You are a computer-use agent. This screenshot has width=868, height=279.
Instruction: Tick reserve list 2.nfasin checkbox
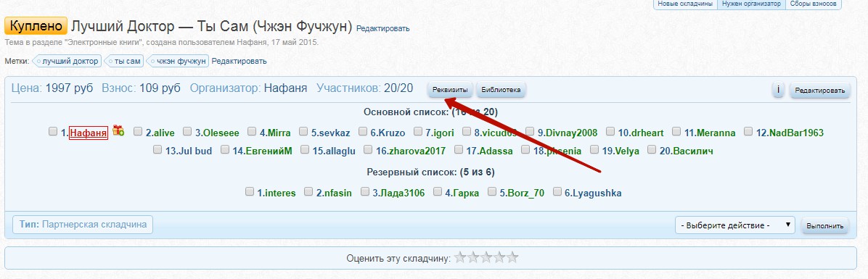pos(308,192)
